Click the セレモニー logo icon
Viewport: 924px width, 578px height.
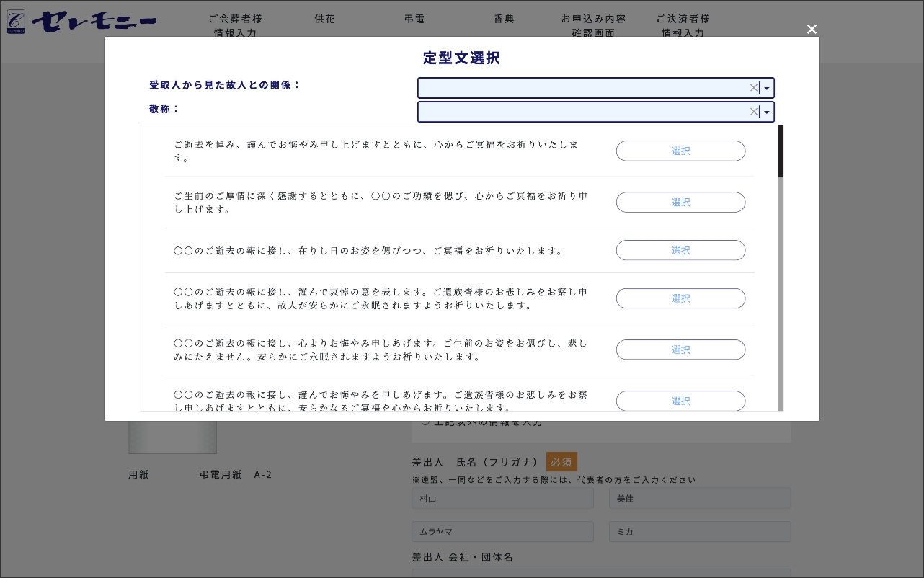click(x=16, y=22)
